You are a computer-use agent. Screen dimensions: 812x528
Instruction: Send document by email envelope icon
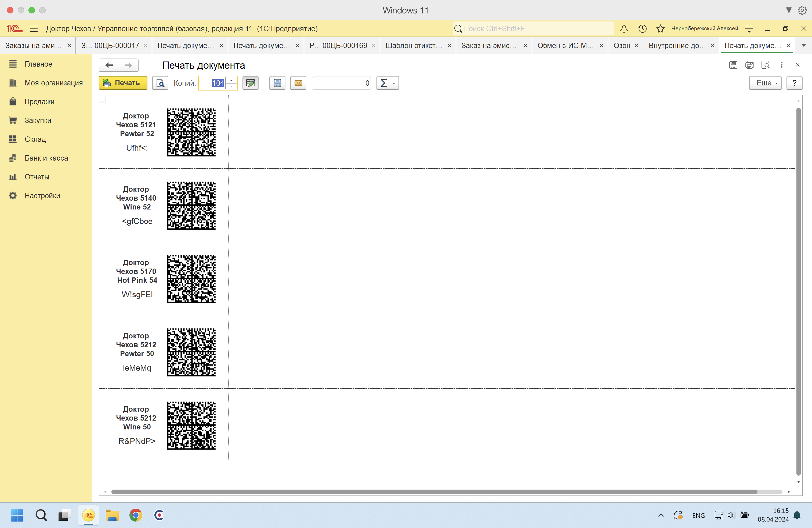click(298, 83)
